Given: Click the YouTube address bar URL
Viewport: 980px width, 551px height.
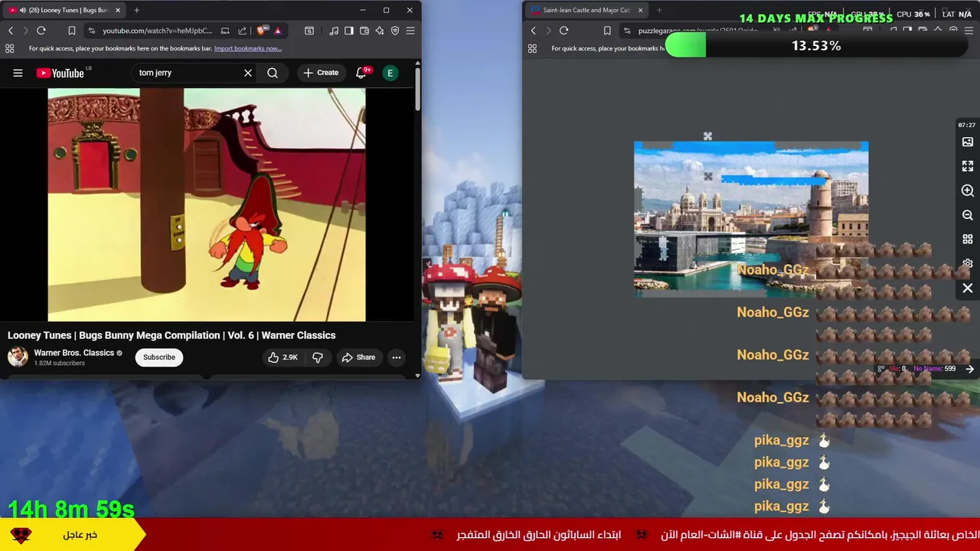Looking at the screenshot, I should tap(158, 31).
